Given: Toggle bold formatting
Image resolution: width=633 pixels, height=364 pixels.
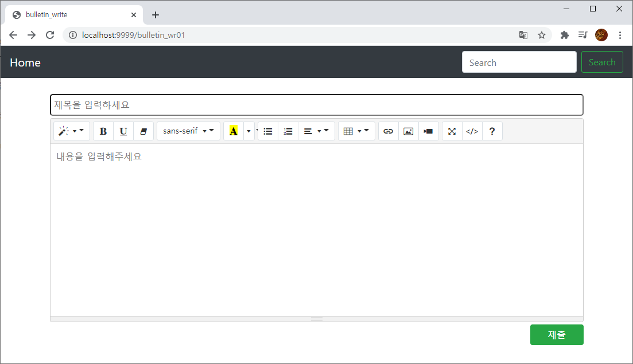Looking at the screenshot, I should pos(103,131).
